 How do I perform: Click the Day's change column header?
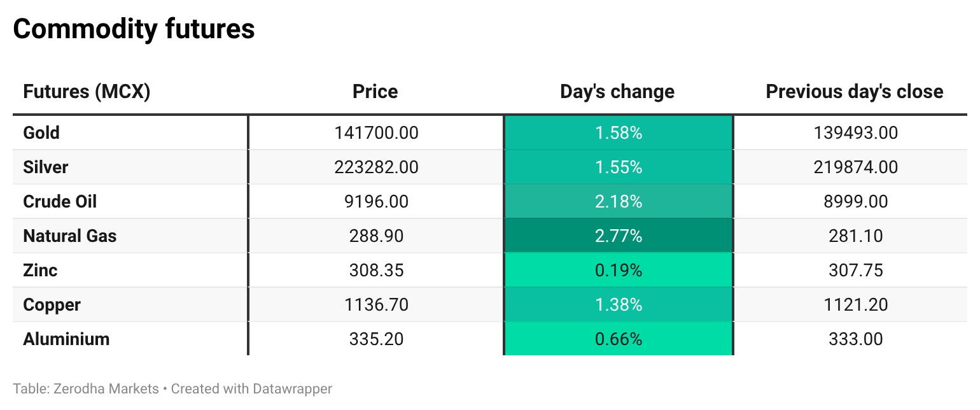(x=617, y=92)
